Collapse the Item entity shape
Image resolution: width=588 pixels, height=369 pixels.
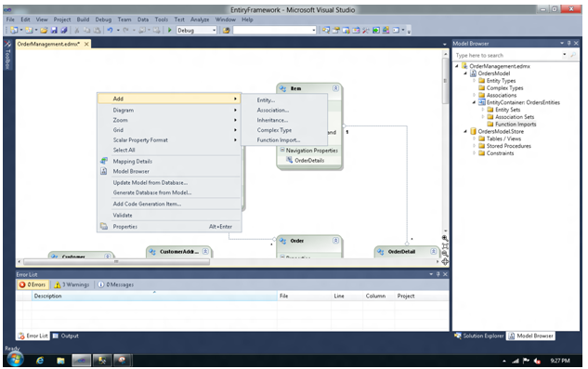(x=335, y=88)
